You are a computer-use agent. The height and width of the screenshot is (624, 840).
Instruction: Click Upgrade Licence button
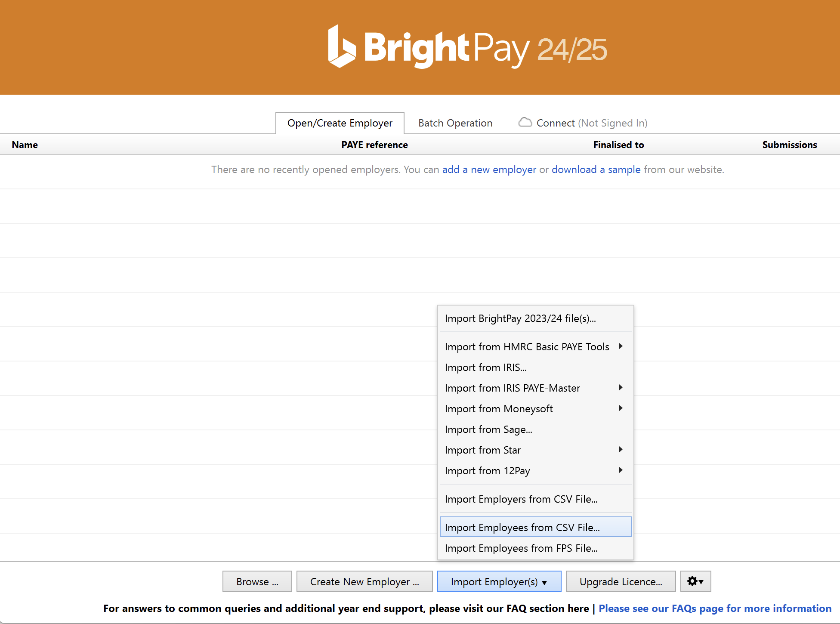(621, 581)
